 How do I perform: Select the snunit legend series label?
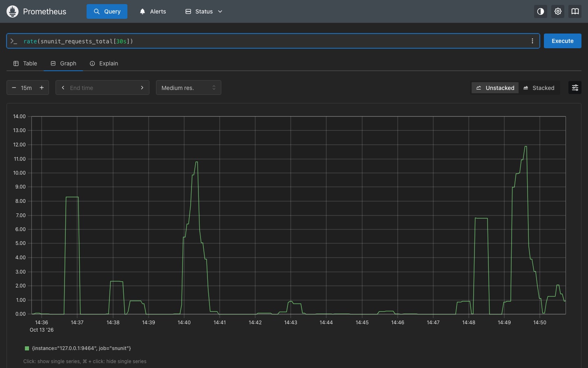pyautogui.click(x=81, y=348)
